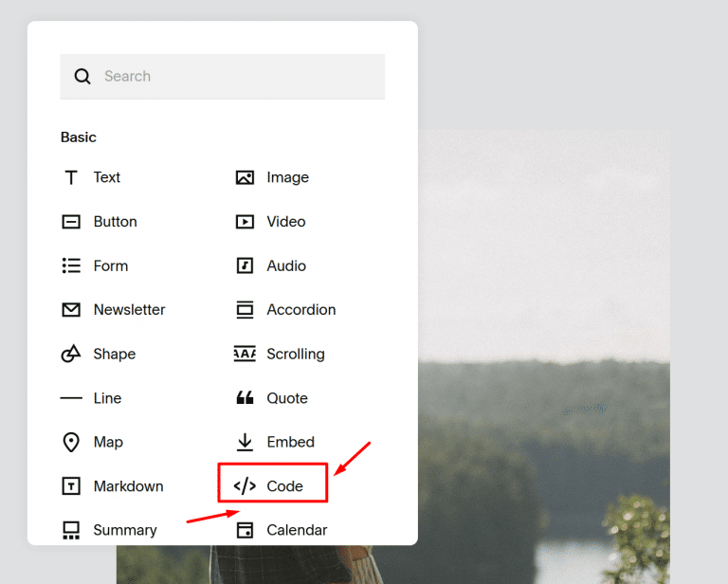The image size is (728, 584).
Task: Select the Shape block icon
Action: (x=71, y=354)
